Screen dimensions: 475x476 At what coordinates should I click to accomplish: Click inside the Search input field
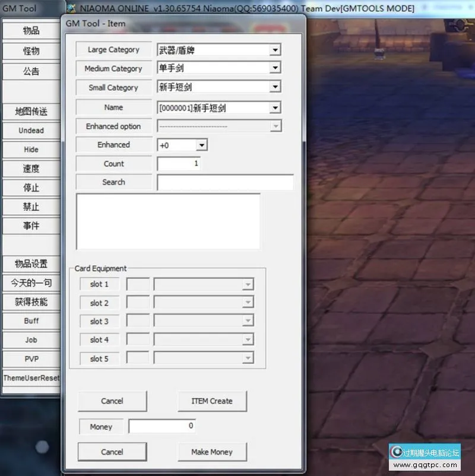click(x=225, y=182)
